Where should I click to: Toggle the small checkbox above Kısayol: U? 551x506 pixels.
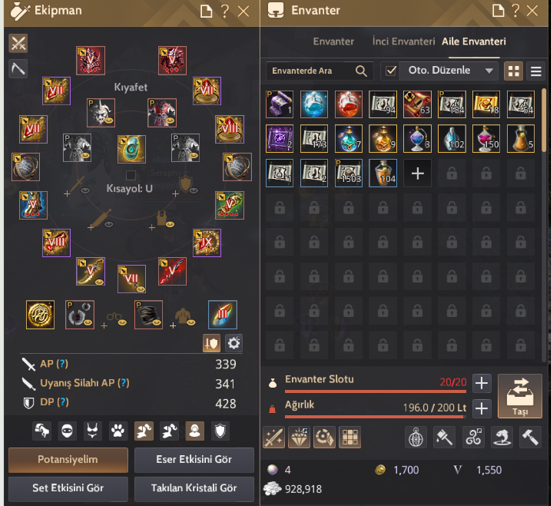click(131, 175)
